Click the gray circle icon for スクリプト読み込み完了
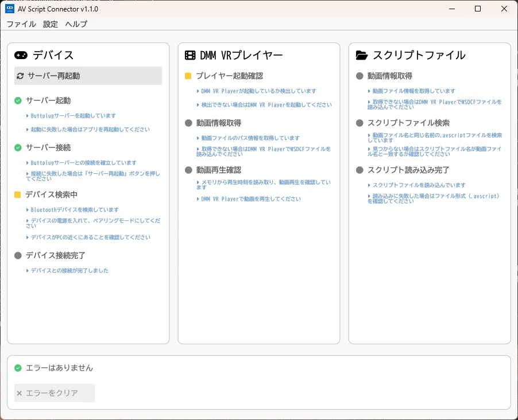The image size is (518, 420). [x=359, y=170]
